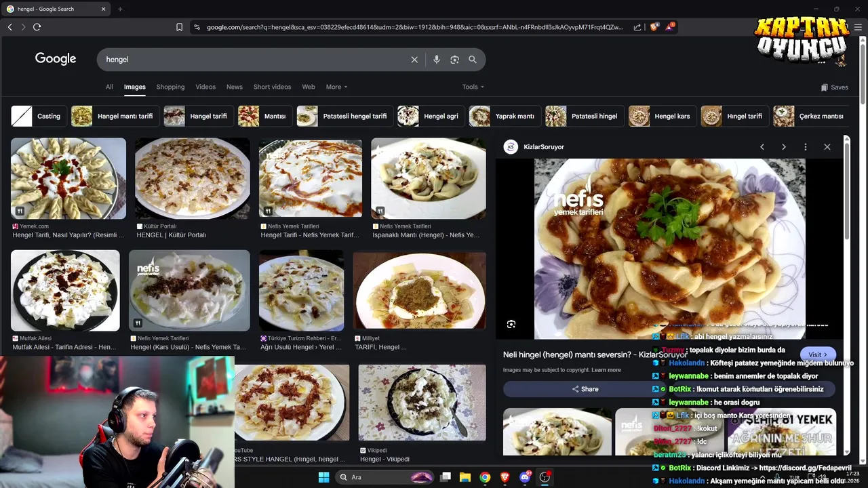Screen dimensions: 868x488
Task: Go back to the previous page
Action: [x=9, y=27]
